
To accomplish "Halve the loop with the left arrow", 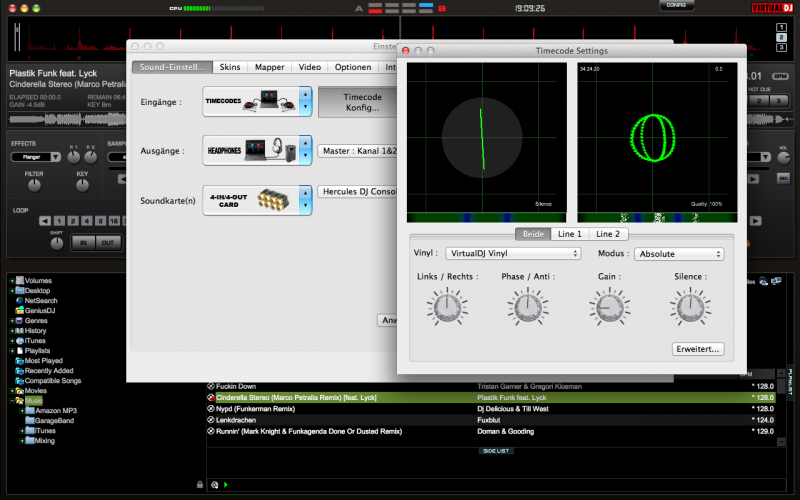I will pyautogui.click(x=45, y=221).
